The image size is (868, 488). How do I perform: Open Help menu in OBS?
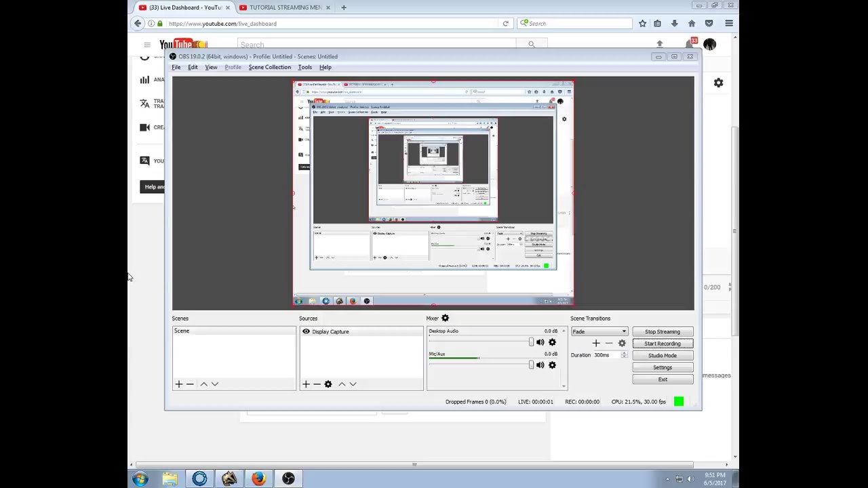click(325, 67)
